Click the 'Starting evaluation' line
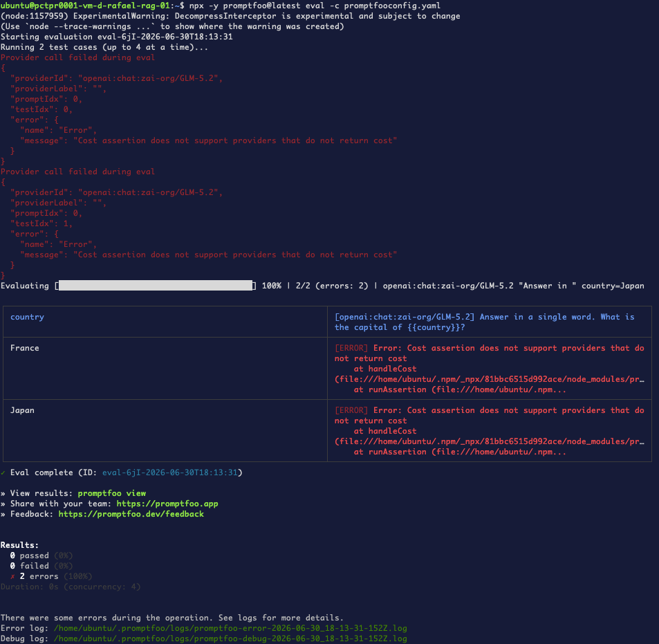The image size is (659, 644). (116, 37)
